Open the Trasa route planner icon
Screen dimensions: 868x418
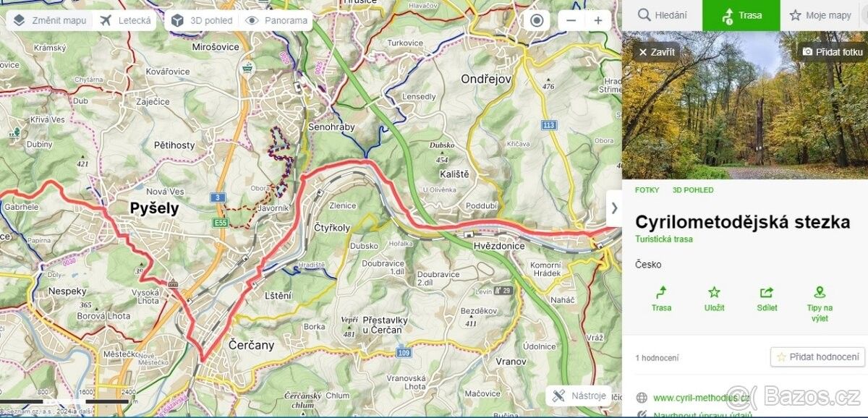661,293
